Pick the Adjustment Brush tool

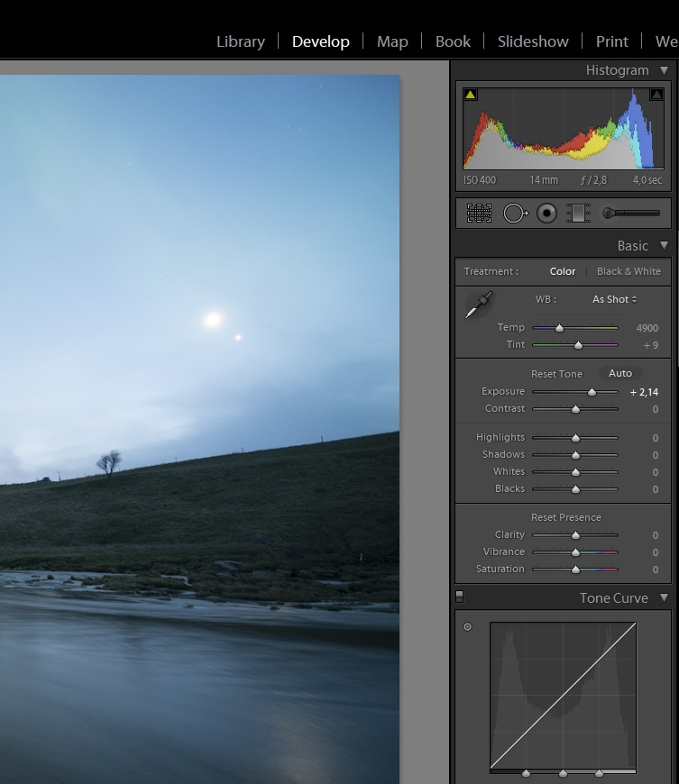click(x=630, y=214)
